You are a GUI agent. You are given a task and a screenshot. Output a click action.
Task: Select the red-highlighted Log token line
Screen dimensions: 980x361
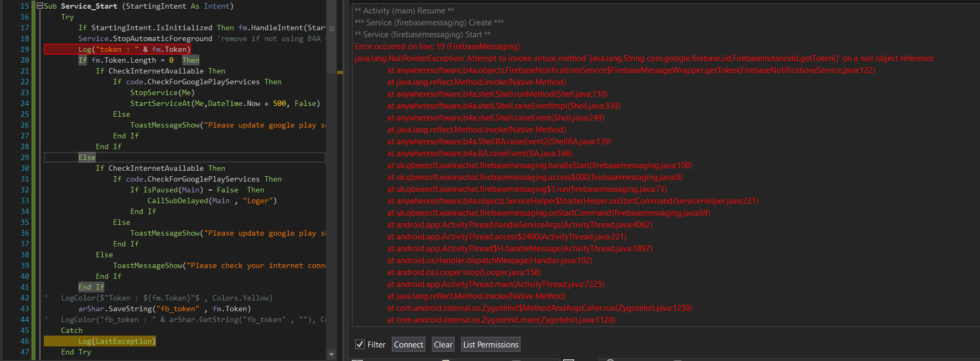[117, 49]
